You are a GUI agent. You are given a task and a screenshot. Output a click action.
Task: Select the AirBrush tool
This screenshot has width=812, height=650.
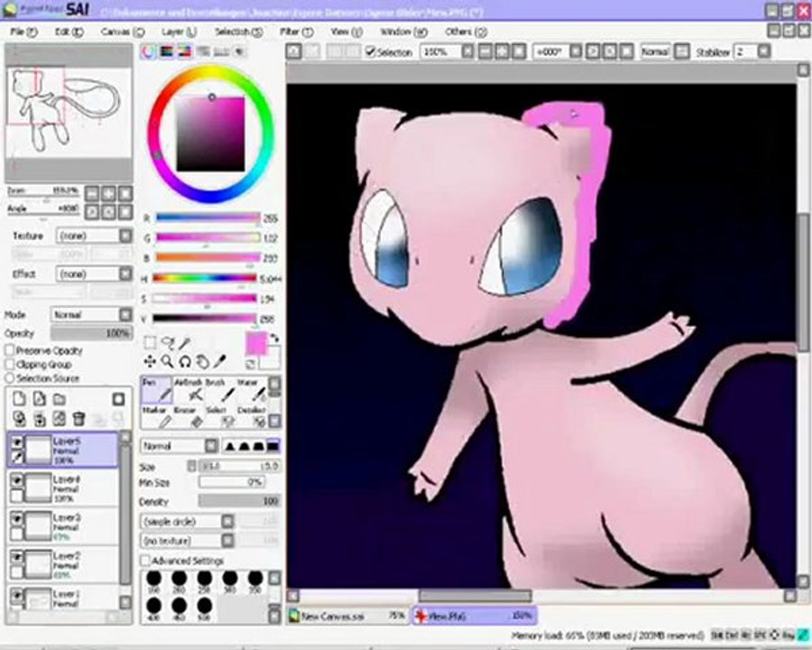189,390
